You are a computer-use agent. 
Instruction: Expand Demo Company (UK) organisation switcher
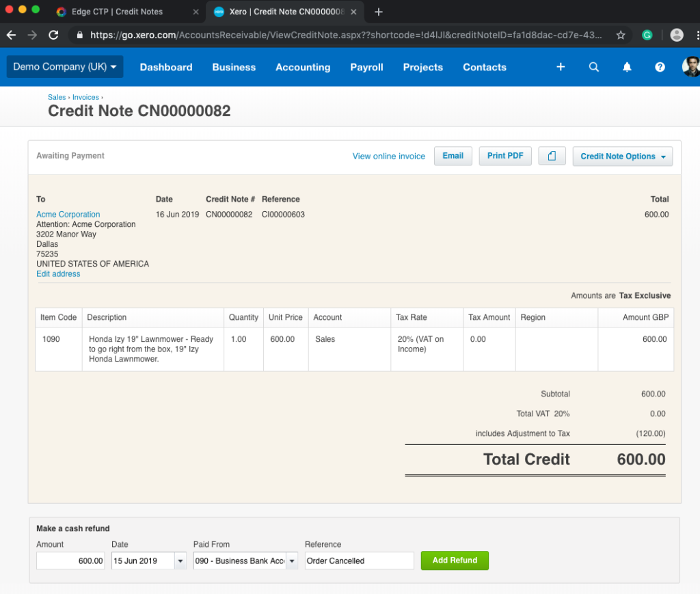(65, 67)
